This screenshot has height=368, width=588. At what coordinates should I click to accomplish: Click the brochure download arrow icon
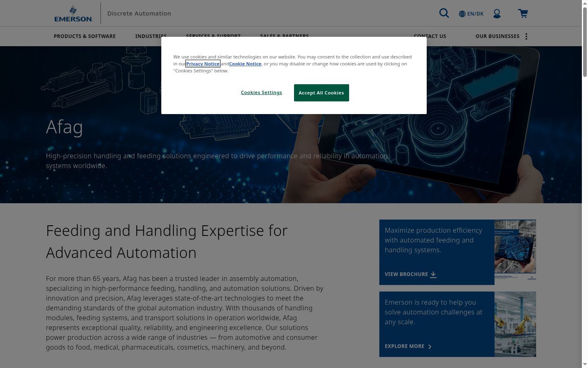[x=433, y=274]
